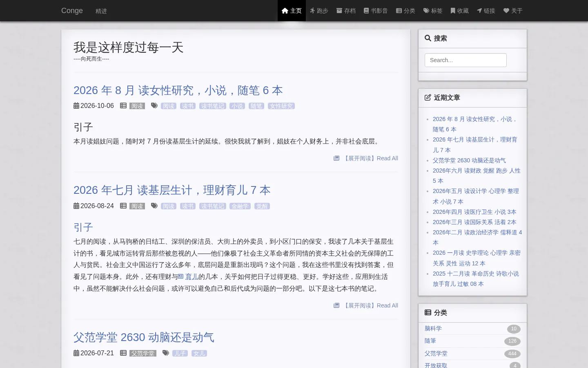Screen dimensions: 588x368
Task: Open the 标签 tags nav item
Action: (x=433, y=11)
